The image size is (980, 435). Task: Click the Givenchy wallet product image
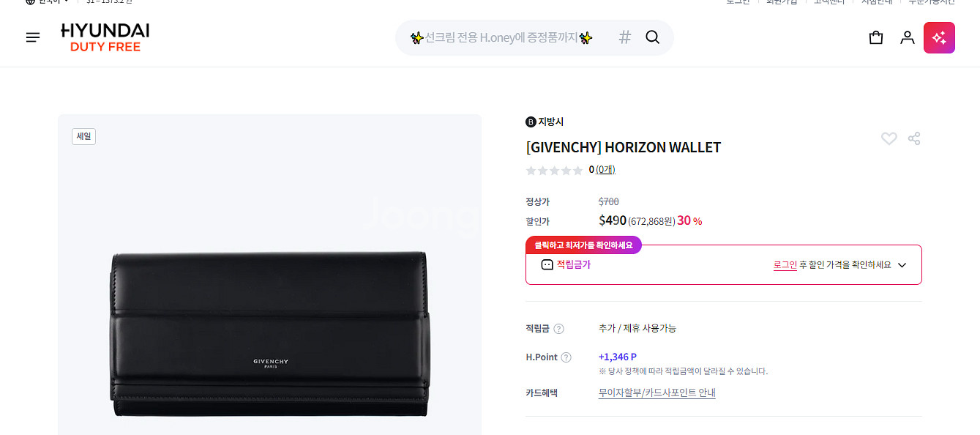[x=270, y=335]
